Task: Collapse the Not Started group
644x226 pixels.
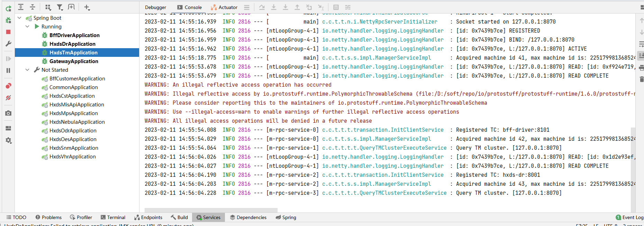Action: (27, 70)
